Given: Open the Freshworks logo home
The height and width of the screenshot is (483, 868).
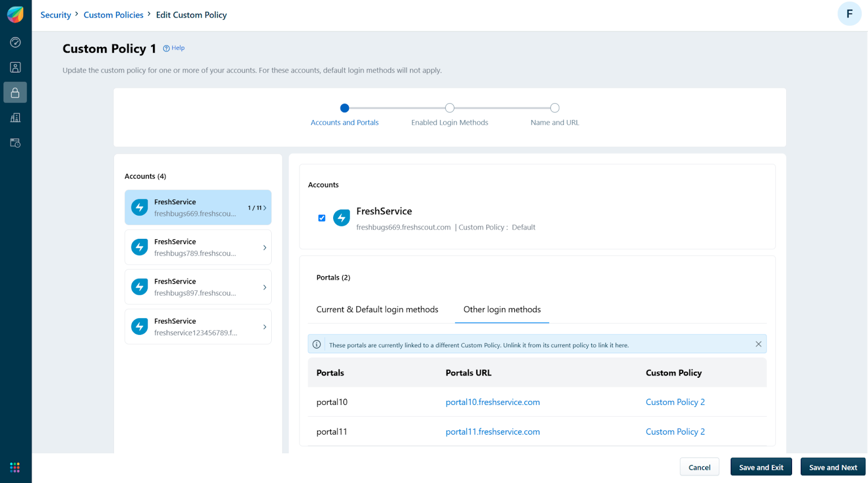Looking at the screenshot, I should click(x=15, y=15).
